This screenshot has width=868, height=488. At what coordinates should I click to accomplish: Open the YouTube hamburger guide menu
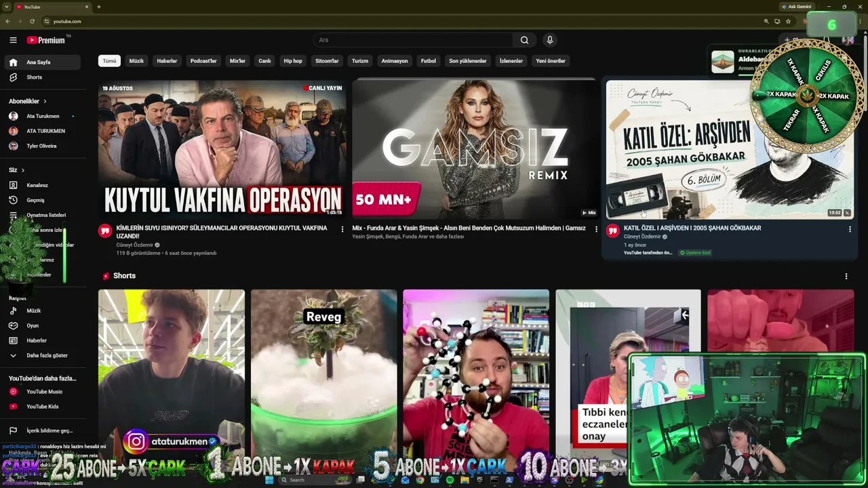[x=13, y=40]
